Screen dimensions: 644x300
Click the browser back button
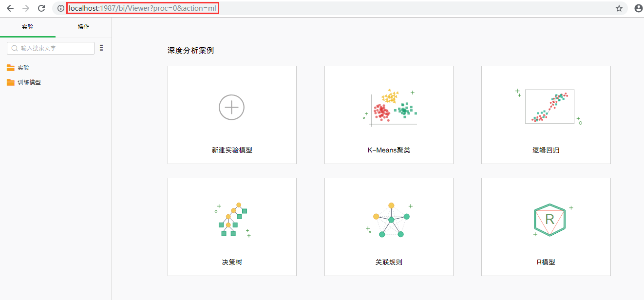10,8
